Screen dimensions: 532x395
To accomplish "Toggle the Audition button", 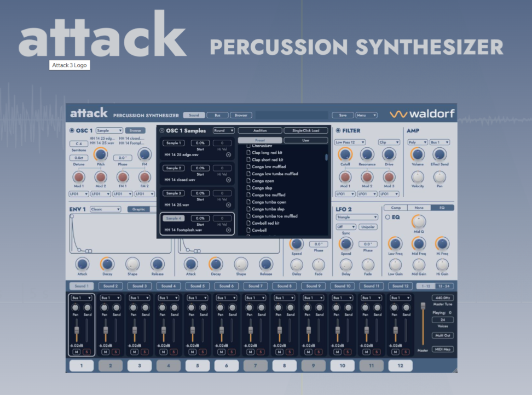I will point(260,130).
